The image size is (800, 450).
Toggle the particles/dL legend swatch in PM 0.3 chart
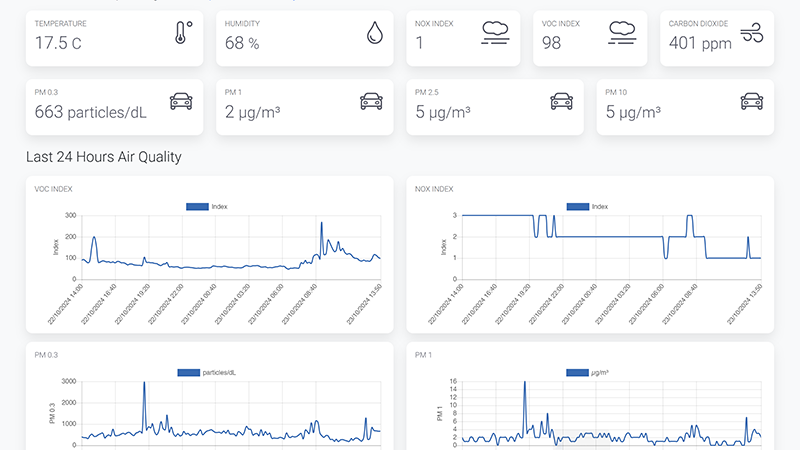click(188, 372)
